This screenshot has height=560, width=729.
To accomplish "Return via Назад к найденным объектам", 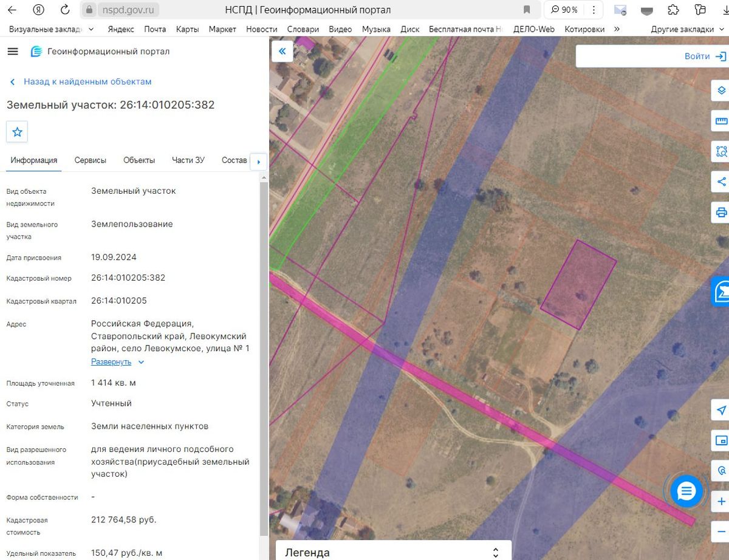I will (81, 81).
